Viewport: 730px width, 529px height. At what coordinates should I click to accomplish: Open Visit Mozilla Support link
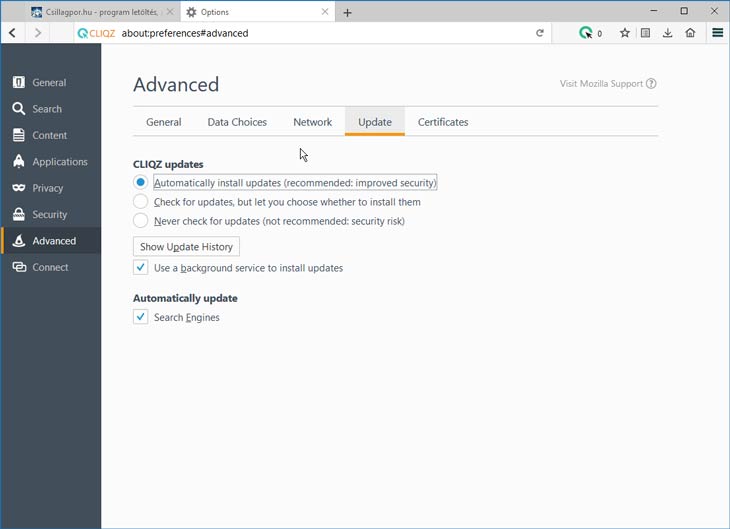coord(601,84)
